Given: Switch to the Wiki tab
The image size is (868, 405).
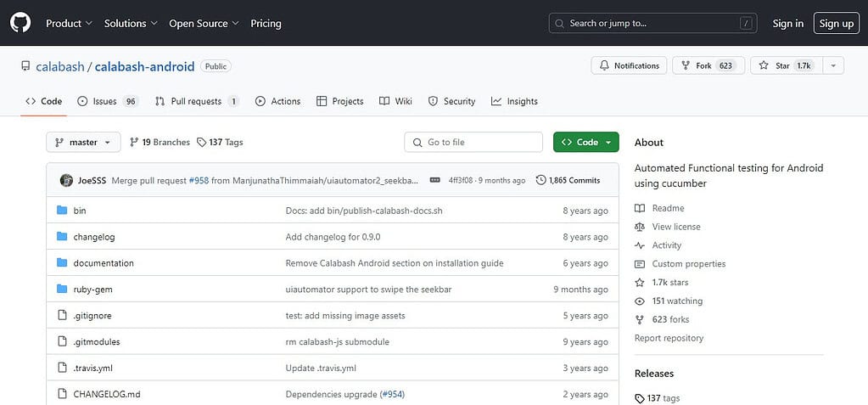Looking at the screenshot, I should coord(395,101).
